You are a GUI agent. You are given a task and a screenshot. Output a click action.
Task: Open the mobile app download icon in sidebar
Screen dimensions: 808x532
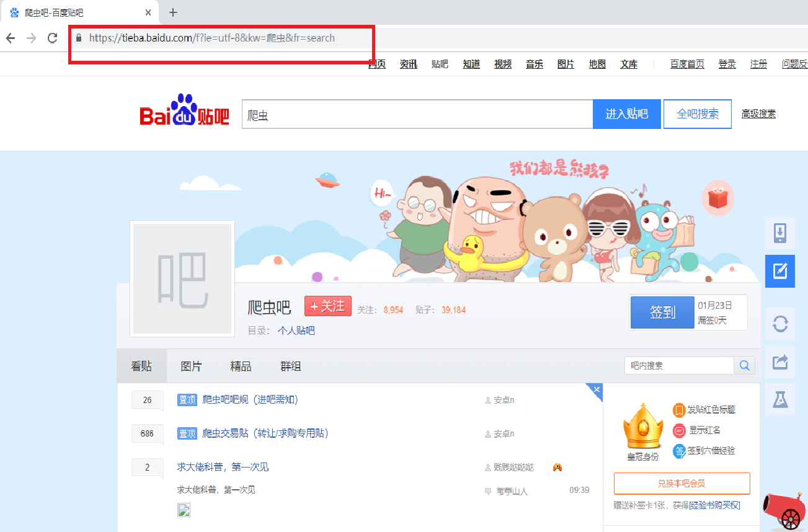[779, 233]
